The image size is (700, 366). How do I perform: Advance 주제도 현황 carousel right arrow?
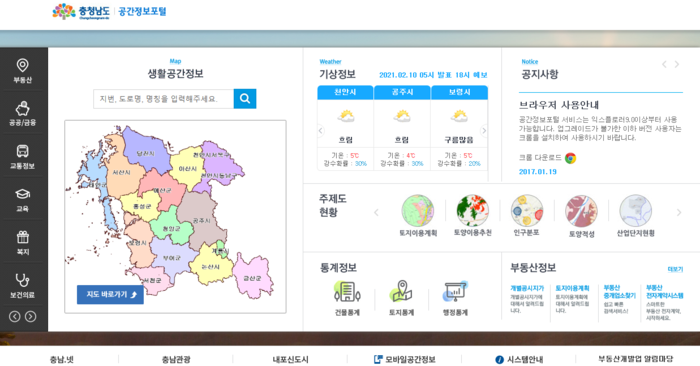[679, 212]
